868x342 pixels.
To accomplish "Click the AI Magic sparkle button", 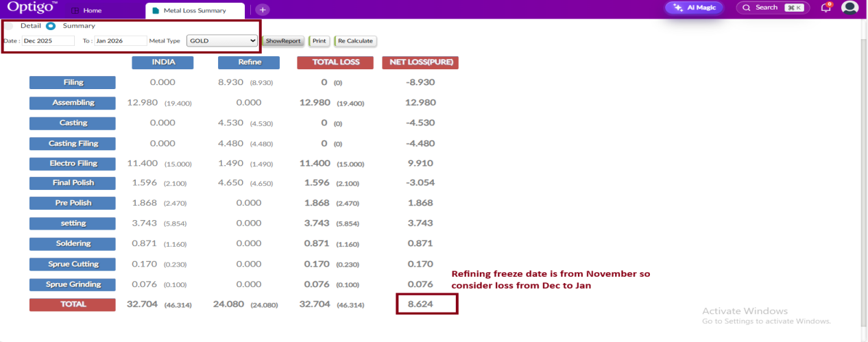I will [694, 8].
